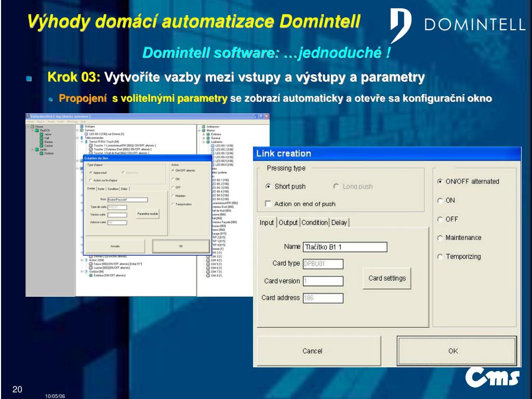Click the Card settings button
The width and height of the screenshot is (532, 399).
click(x=387, y=278)
